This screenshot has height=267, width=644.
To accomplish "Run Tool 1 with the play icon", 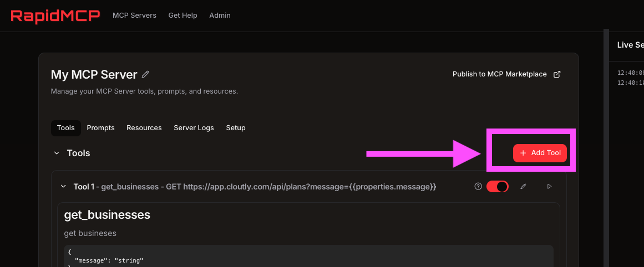I will point(550,187).
